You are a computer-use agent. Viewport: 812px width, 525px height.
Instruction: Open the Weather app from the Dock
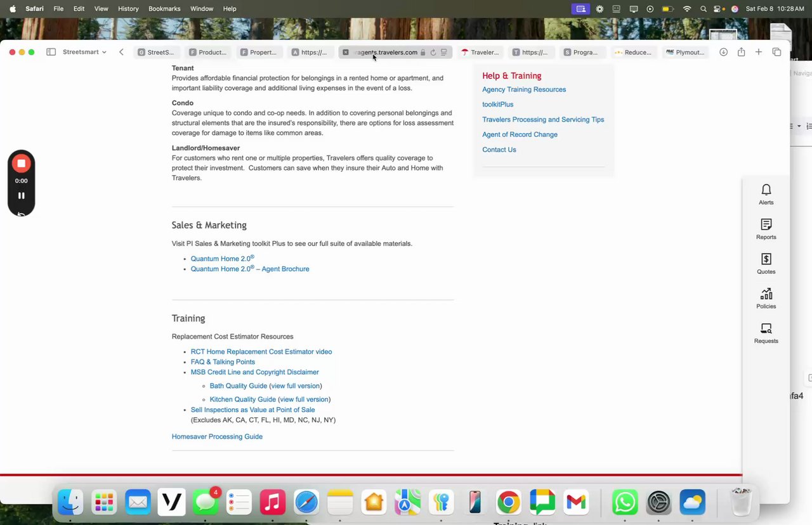(692, 503)
